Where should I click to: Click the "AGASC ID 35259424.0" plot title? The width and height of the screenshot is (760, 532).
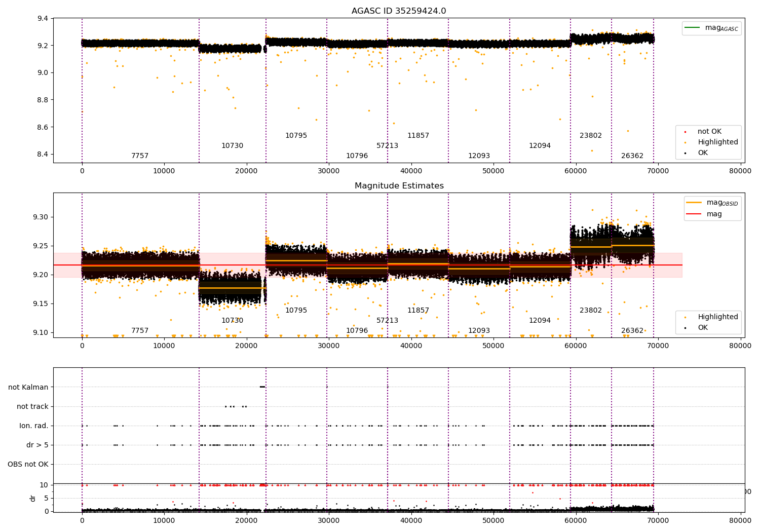pos(399,11)
